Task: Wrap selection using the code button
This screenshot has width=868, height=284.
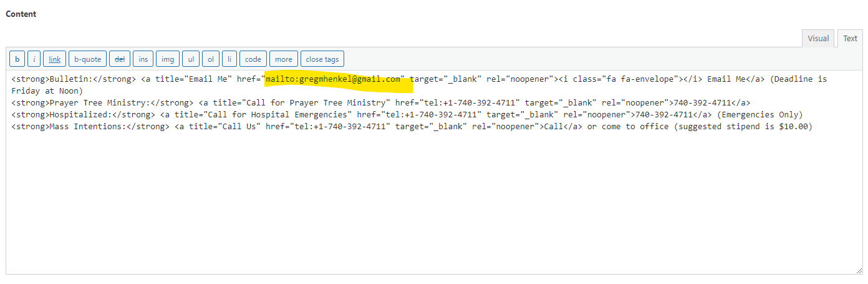Action: pos(253,59)
